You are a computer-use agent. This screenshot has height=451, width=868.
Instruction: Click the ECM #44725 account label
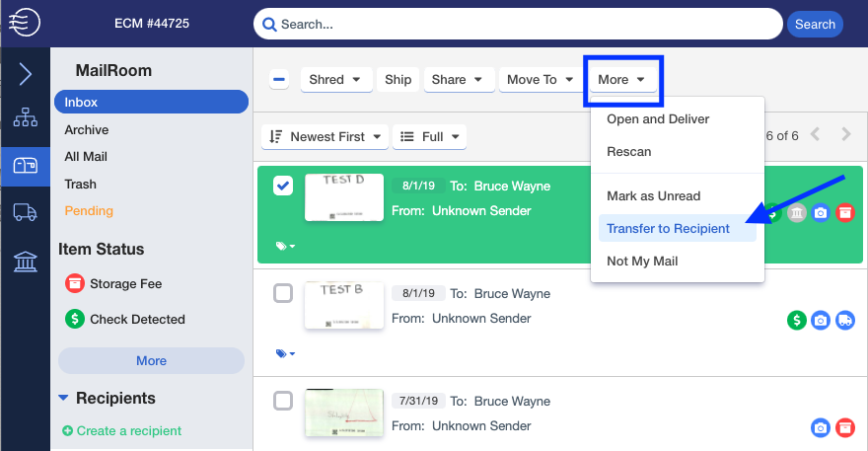(x=152, y=24)
